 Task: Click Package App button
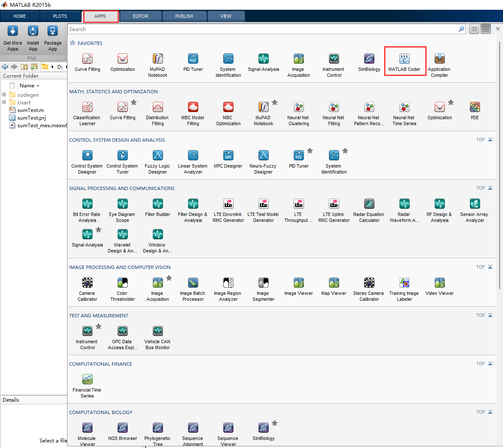pos(53,38)
